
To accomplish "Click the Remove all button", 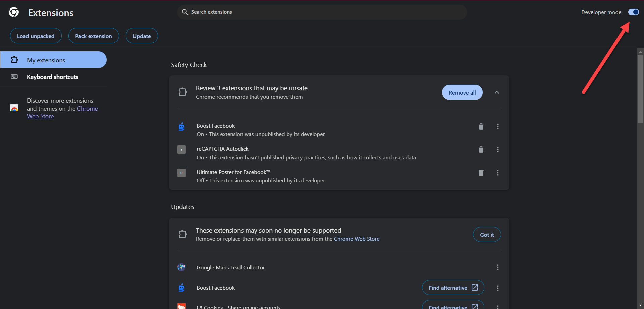I will [462, 92].
